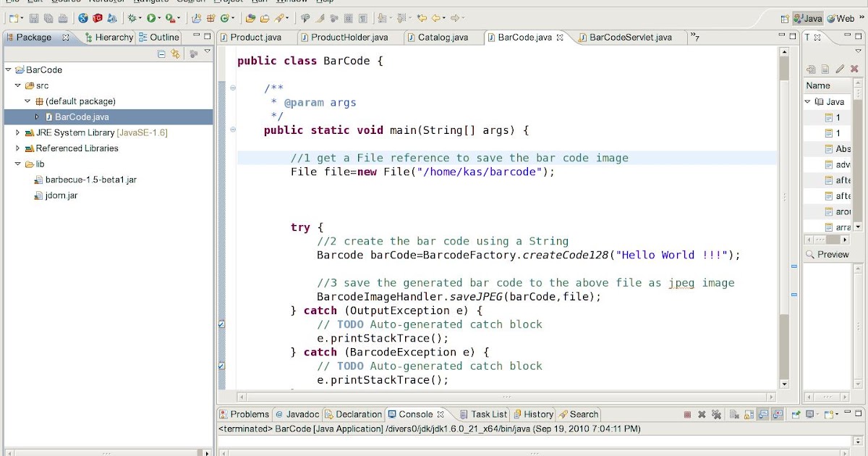Click the Open Perspective icon
This screenshot has width=868, height=456.
[785, 18]
